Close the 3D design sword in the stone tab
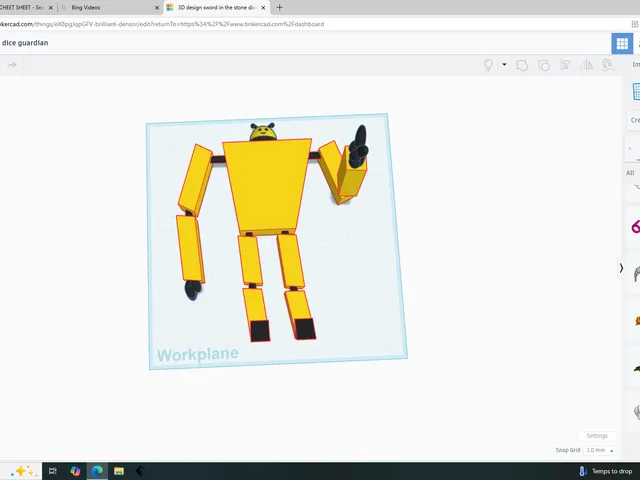This screenshot has width=640, height=480. [263, 8]
